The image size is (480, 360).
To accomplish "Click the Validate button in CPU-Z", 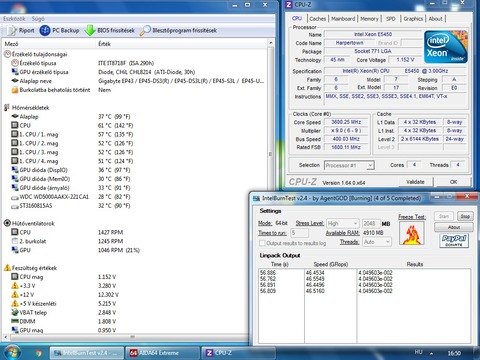I will (x=415, y=182).
